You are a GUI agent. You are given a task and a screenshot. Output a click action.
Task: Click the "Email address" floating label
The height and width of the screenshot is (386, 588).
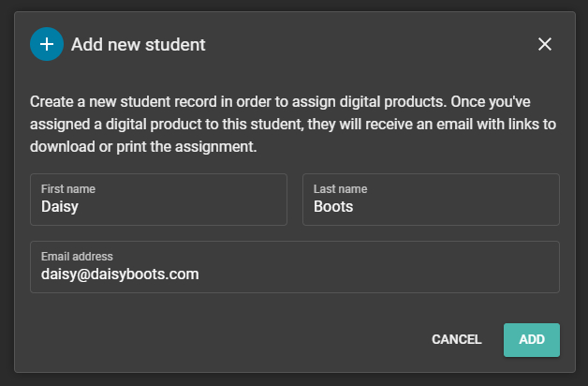click(x=77, y=256)
